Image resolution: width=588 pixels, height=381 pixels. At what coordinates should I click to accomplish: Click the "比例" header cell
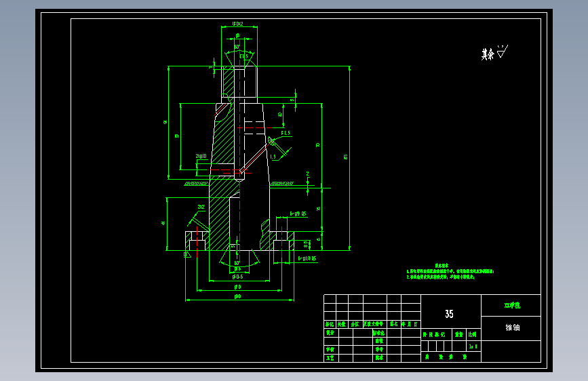tap(472, 334)
